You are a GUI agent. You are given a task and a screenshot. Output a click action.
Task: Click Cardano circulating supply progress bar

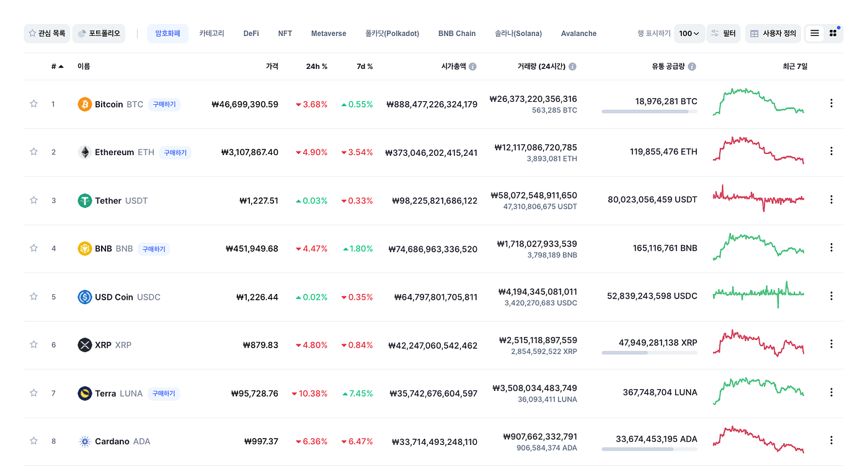[649, 449]
